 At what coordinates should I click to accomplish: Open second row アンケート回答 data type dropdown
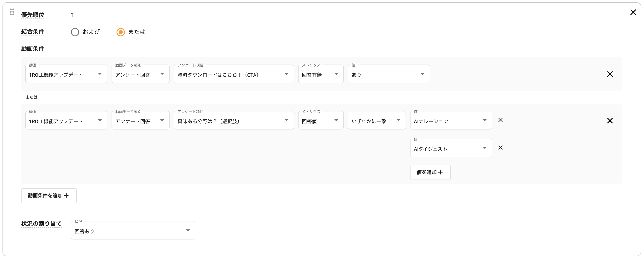tap(140, 121)
